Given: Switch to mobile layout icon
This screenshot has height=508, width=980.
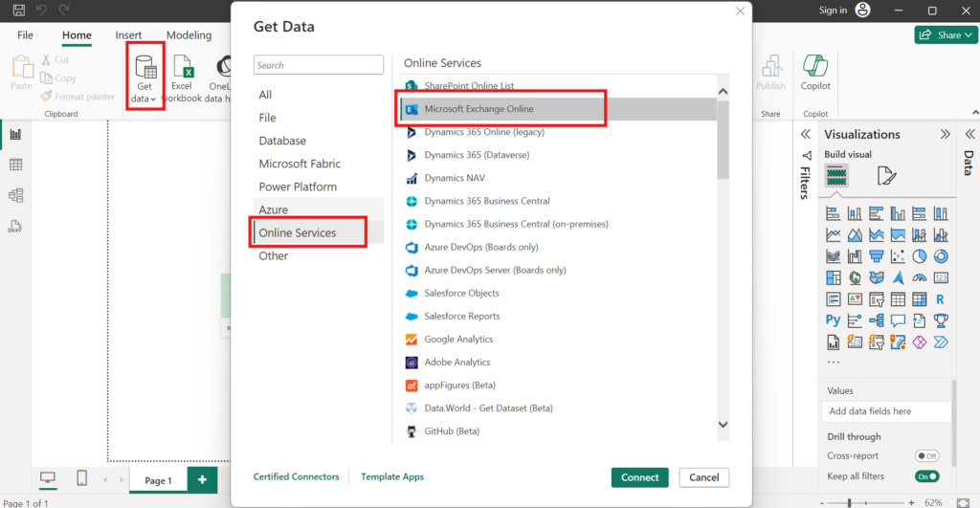Looking at the screenshot, I should pos(81,478).
